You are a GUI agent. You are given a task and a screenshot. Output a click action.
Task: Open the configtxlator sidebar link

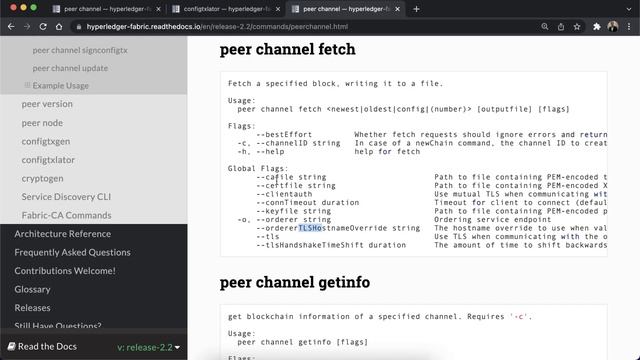(48, 160)
